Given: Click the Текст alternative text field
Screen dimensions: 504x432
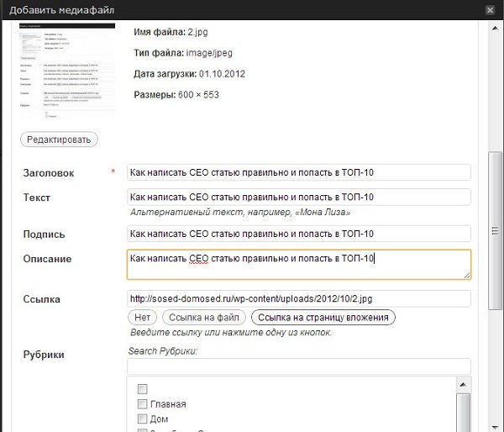Looking at the screenshot, I should tap(299, 197).
